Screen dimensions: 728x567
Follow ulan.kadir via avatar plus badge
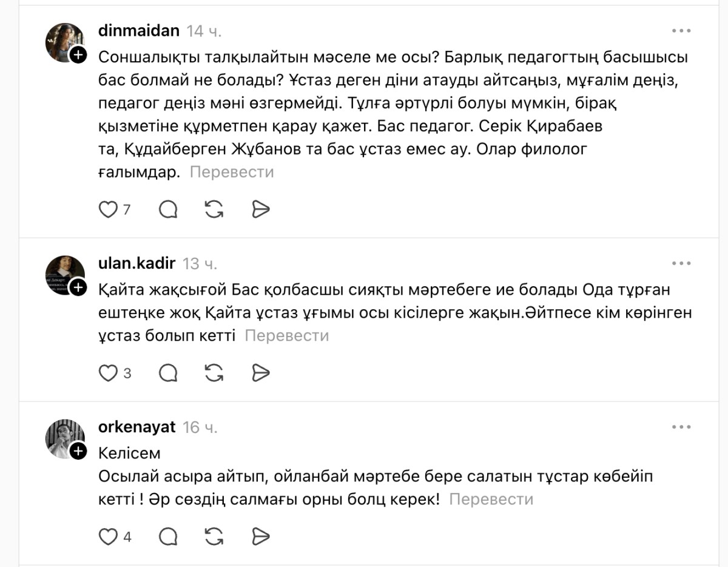click(78, 287)
